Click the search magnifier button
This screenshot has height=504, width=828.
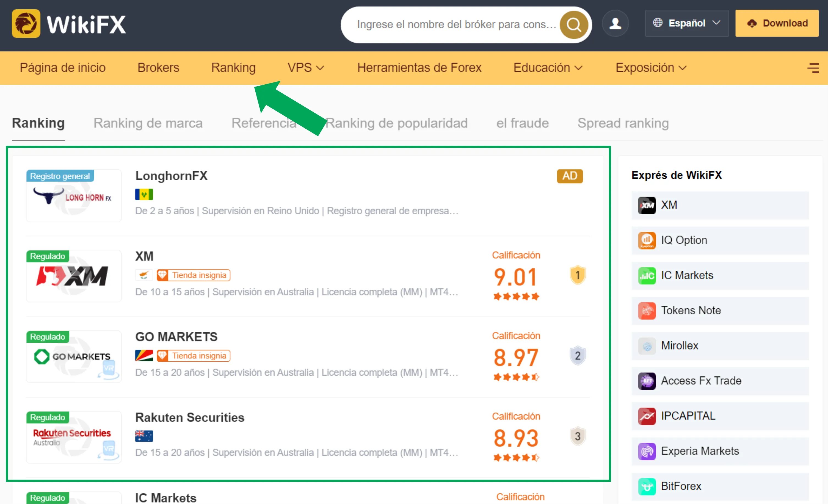point(574,24)
